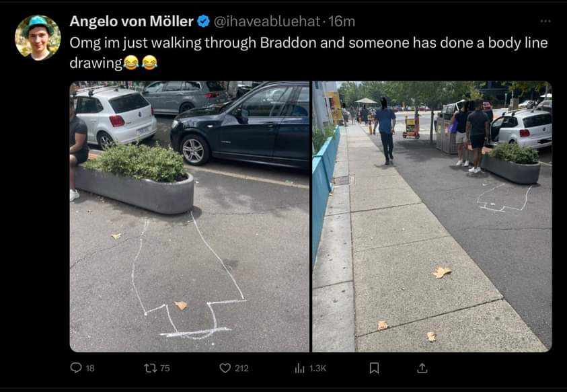Open the reply speech bubble icon
Image resolution: width=567 pixels, height=392 pixels.
pyautogui.click(x=76, y=368)
